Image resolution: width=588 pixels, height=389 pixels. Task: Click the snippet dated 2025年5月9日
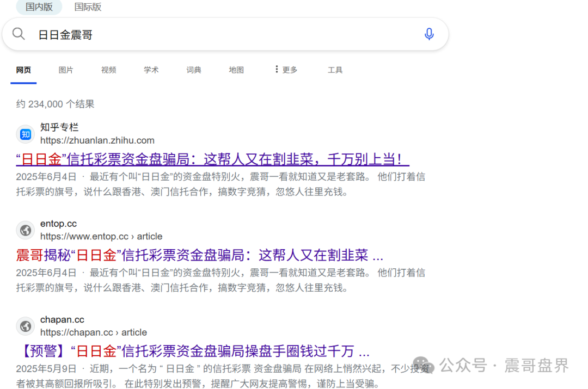pos(222,376)
